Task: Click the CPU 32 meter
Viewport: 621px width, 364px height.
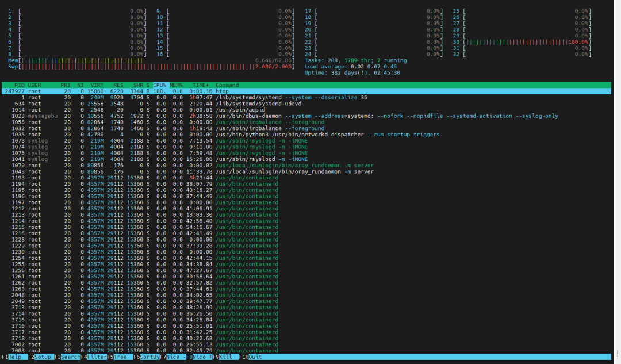Action: coord(522,54)
